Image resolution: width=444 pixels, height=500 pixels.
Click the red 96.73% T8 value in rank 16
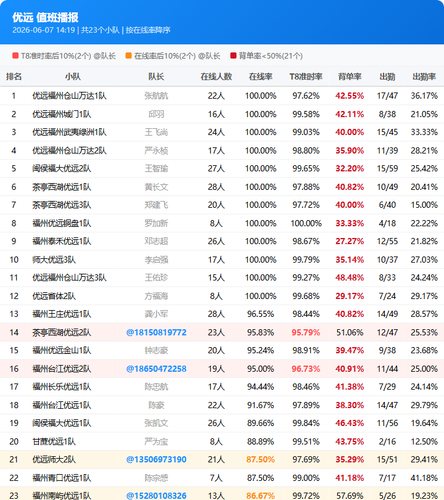[x=306, y=369]
